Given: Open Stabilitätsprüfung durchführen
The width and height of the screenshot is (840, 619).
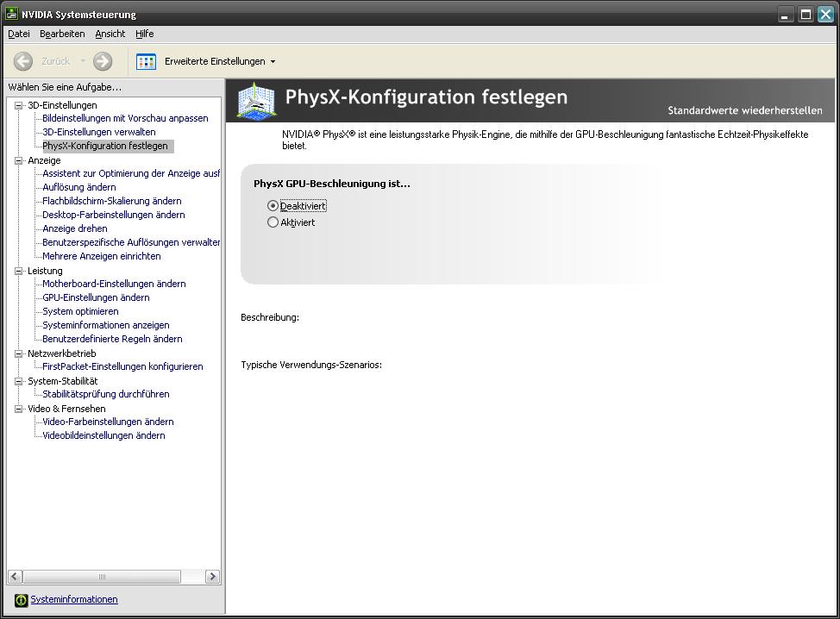Looking at the screenshot, I should (x=106, y=394).
